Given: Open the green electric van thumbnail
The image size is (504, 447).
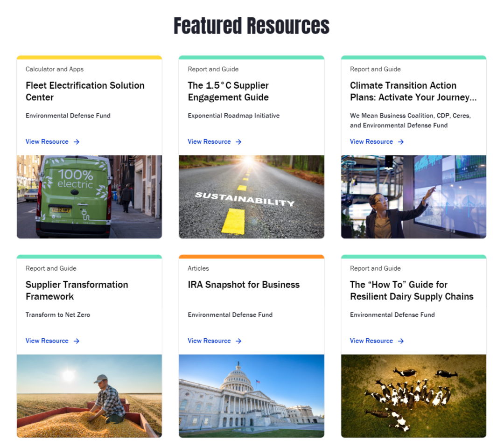Looking at the screenshot, I should 89,196.
